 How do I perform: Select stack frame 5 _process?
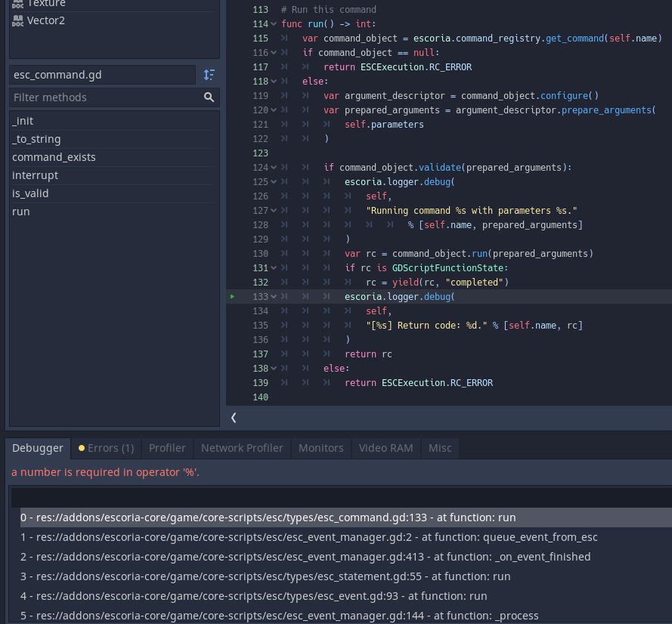[x=346, y=616]
